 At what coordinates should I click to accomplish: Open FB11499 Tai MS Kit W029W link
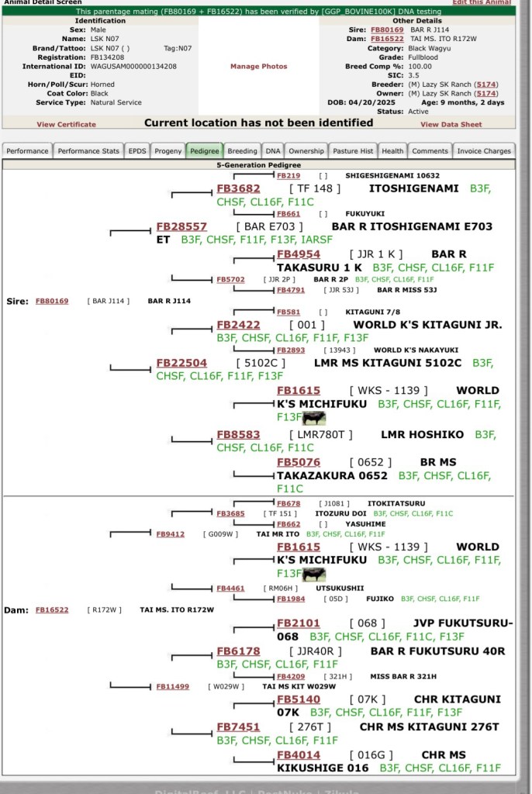point(172,686)
